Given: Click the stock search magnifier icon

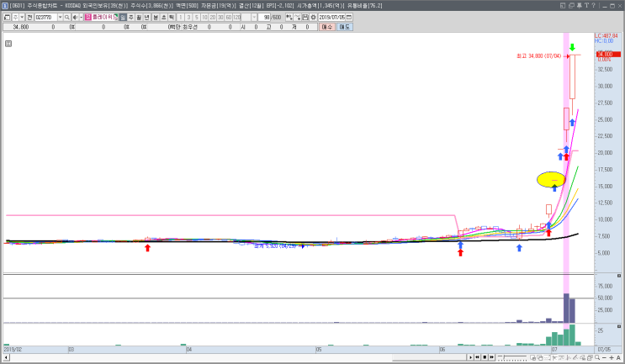Looking at the screenshot, I should tap(67, 17).
